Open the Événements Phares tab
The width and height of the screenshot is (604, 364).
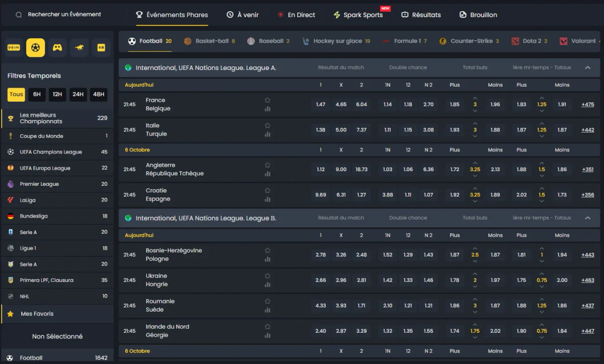(x=172, y=15)
